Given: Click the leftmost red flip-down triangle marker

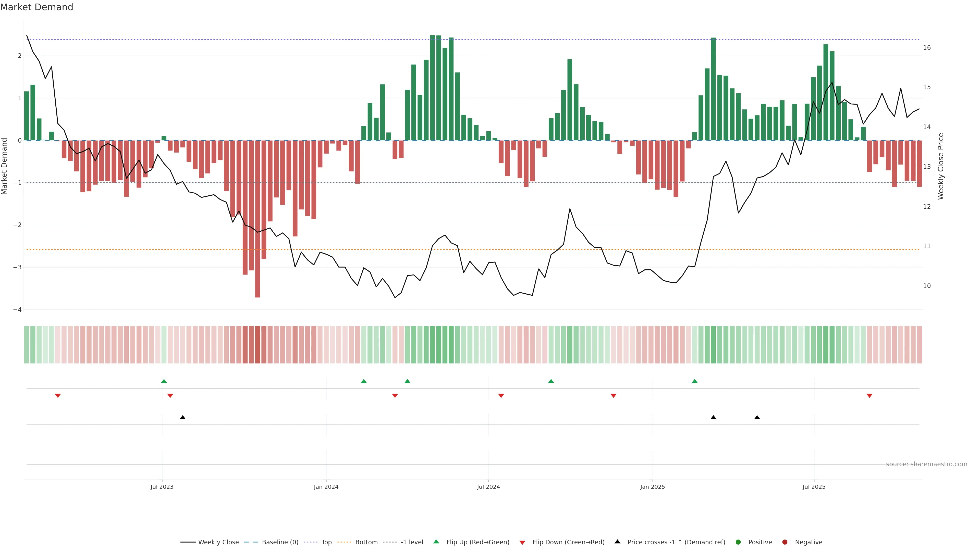Looking at the screenshot, I should tap(58, 396).
